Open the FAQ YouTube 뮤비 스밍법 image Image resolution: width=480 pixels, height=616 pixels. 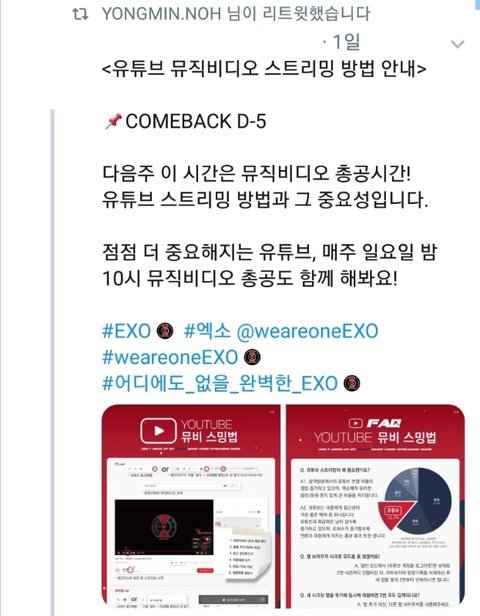click(376, 506)
